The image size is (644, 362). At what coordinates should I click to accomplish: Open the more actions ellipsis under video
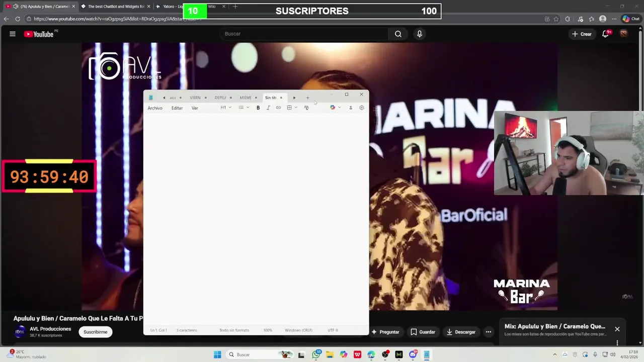[488, 332]
